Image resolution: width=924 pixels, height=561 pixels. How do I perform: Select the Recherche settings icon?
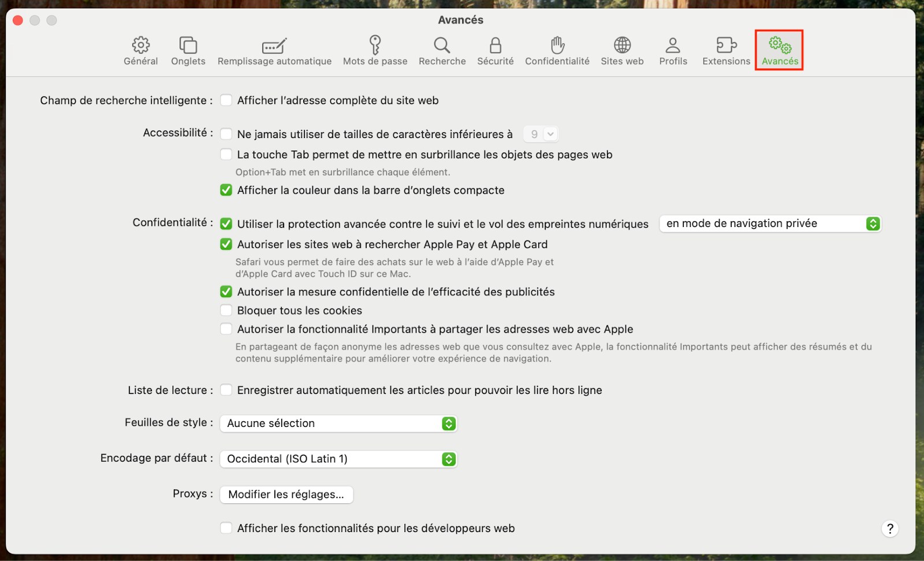coord(441,50)
